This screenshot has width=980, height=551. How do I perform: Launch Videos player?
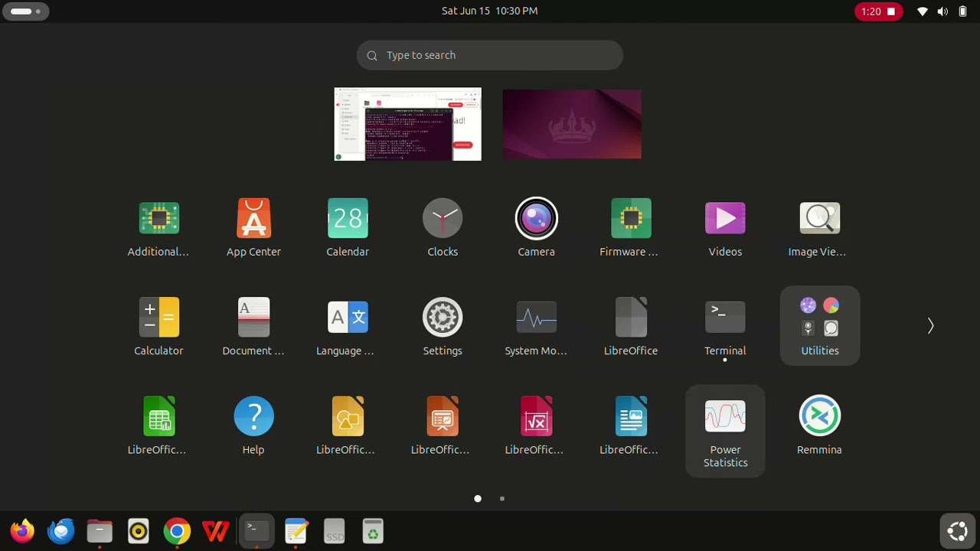pos(725,228)
